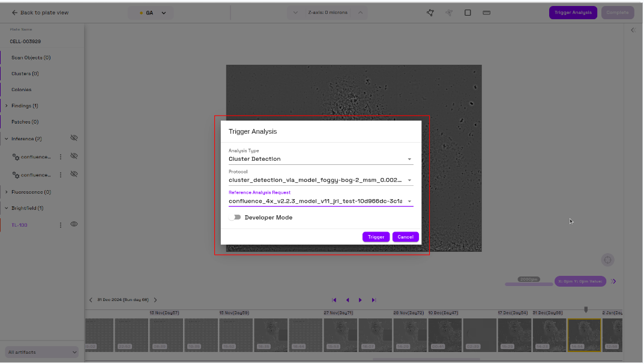Select Clusters (0) in sidebar
644x364 pixels.
(x=25, y=74)
